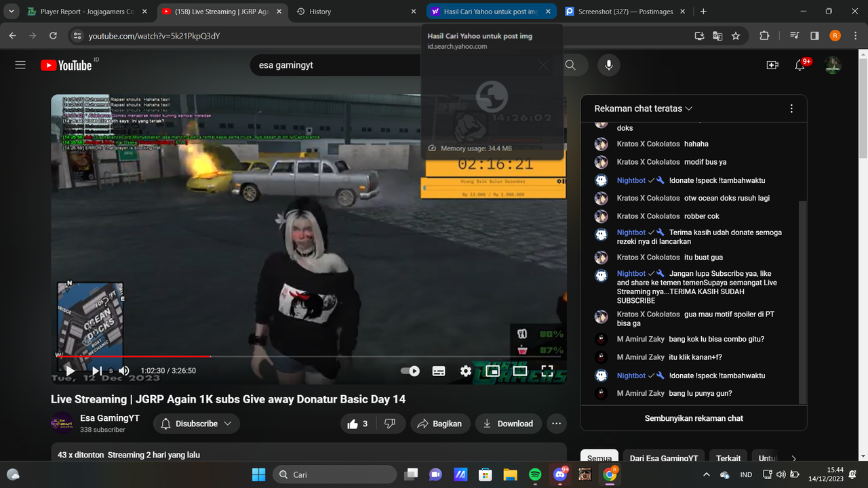Open the video settings gear
The width and height of the screenshot is (868, 488).
pyautogui.click(x=466, y=371)
